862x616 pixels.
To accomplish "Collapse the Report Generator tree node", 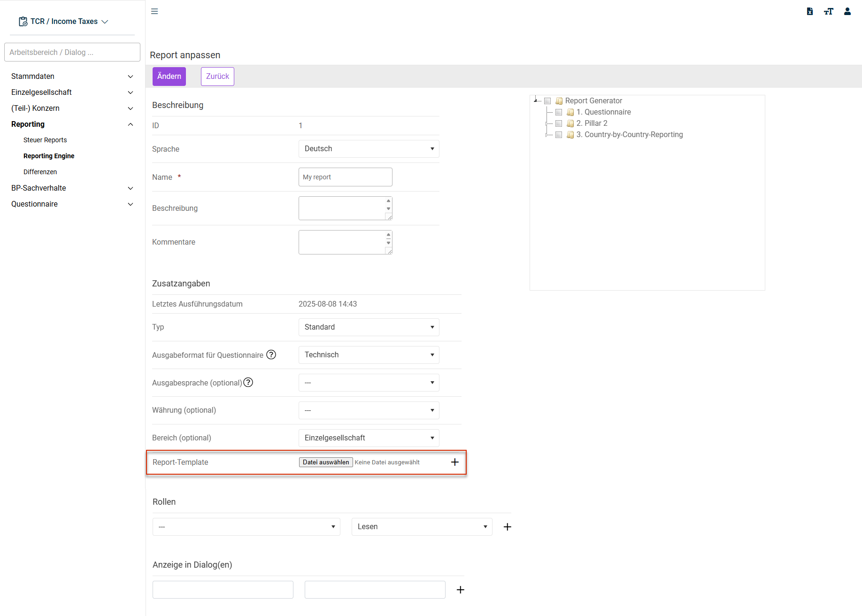I will tap(536, 100).
